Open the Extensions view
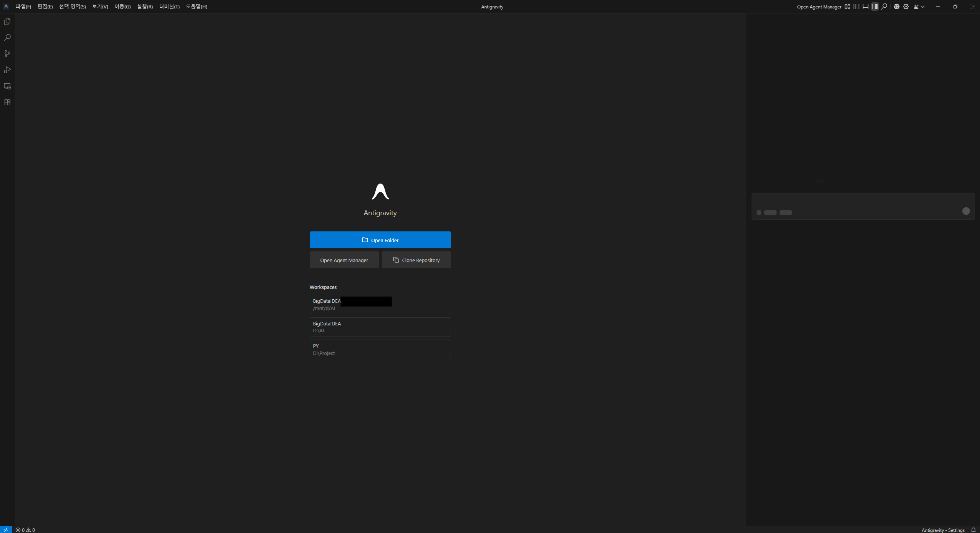Screen dimensions: 980x533 (7, 102)
